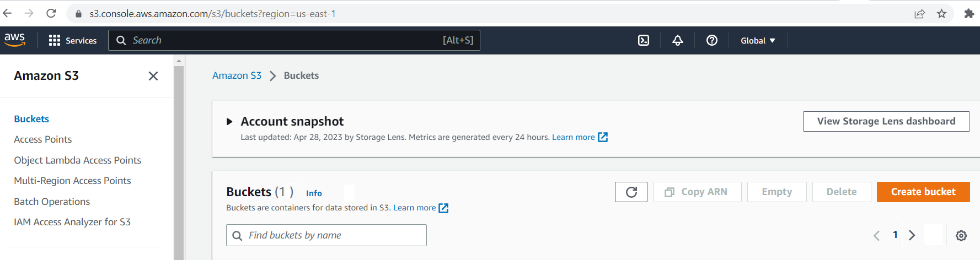Expand the Account snapshot section

pyautogui.click(x=229, y=122)
